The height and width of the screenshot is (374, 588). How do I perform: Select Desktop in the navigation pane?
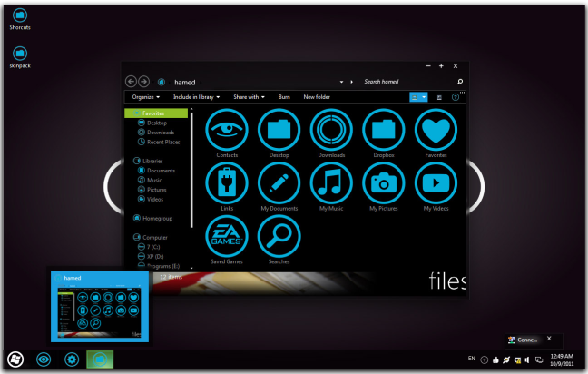coord(152,123)
